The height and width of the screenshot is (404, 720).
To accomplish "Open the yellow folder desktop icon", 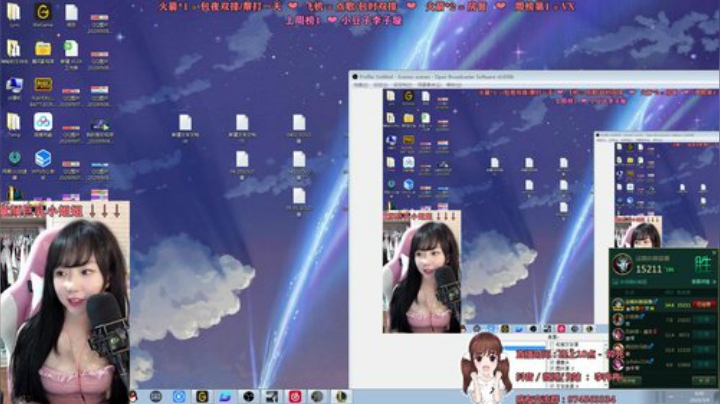I will point(43,51).
